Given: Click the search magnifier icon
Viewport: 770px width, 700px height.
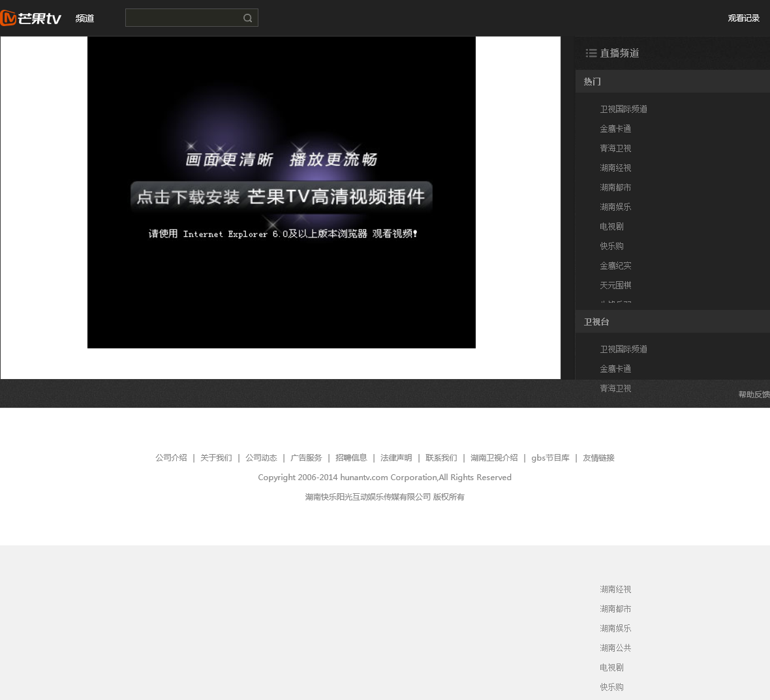Looking at the screenshot, I should pyautogui.click(x=247, y=18).
